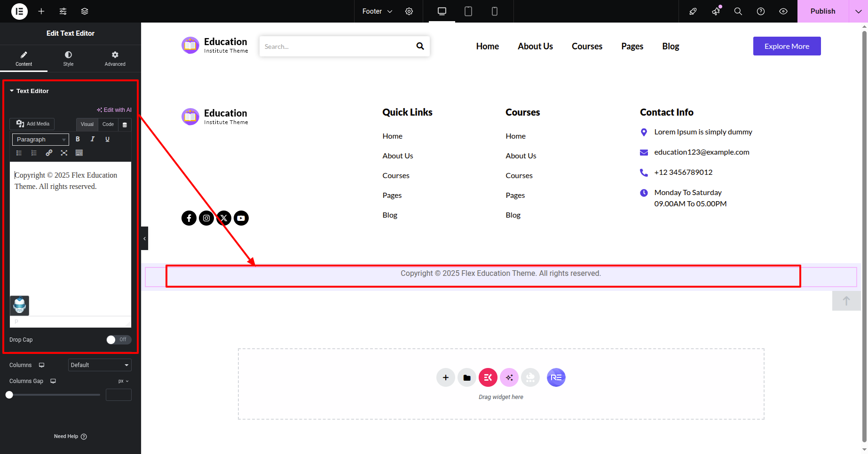Click the Add Media button

[x=32, y=124]
